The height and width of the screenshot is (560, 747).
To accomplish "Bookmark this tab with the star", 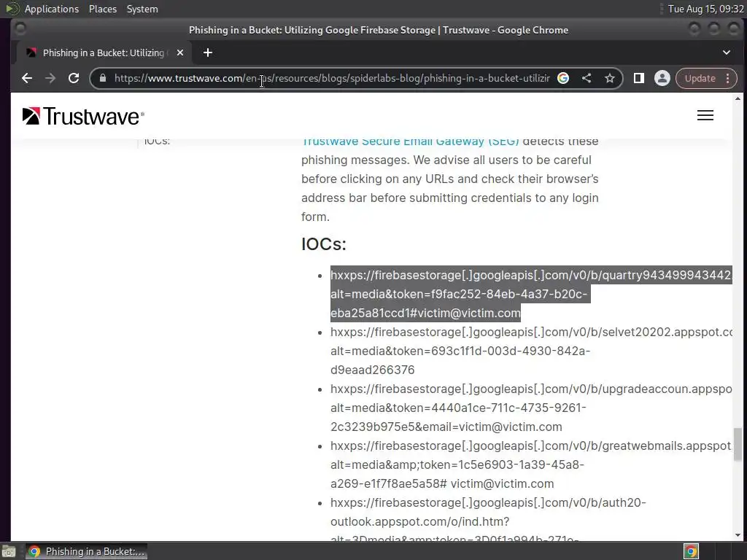I will tap(609, 78).
